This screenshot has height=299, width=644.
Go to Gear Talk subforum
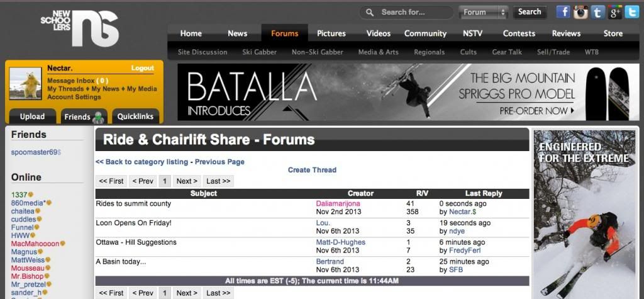pyautogui.click(x=508, y=52)
